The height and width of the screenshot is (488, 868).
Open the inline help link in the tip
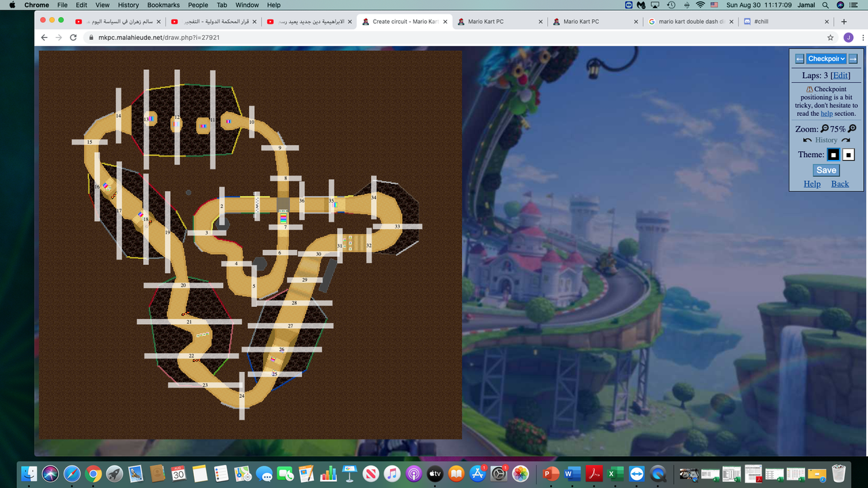point(827,114)
